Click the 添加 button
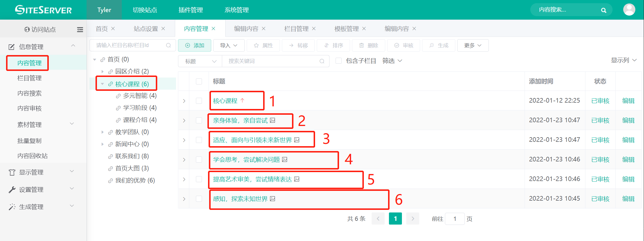 (x=194, y=45)
